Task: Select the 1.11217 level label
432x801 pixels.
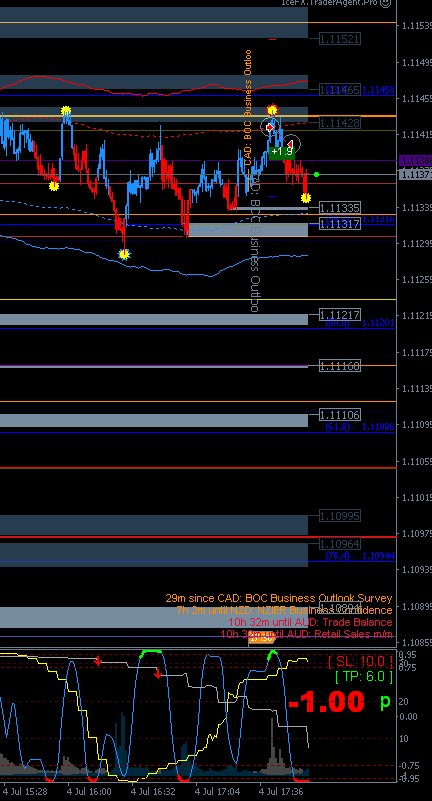Action: click(340, 315)
